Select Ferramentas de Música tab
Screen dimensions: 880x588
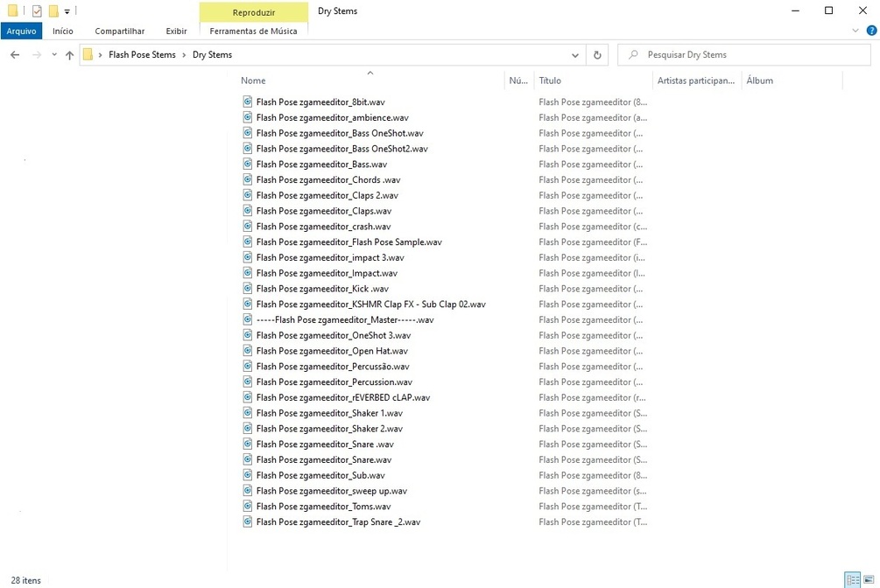tap(253, 31)
